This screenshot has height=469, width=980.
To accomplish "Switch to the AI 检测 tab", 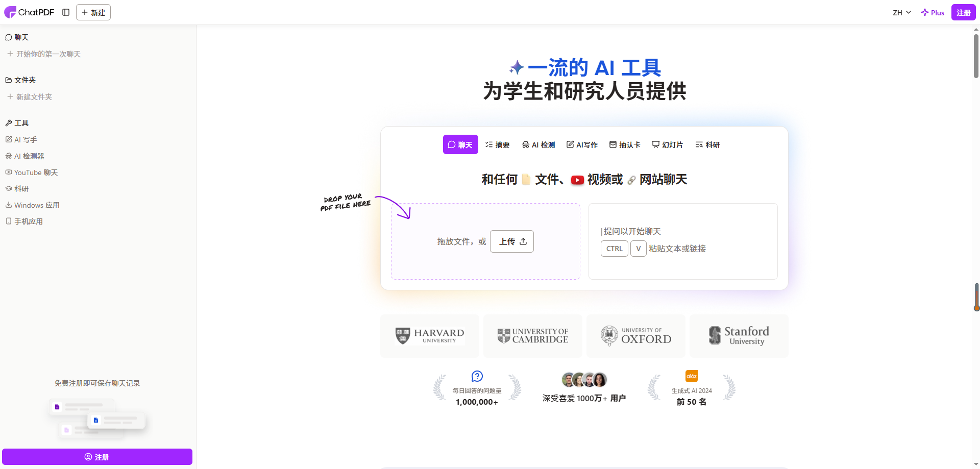I will (538, 145).
